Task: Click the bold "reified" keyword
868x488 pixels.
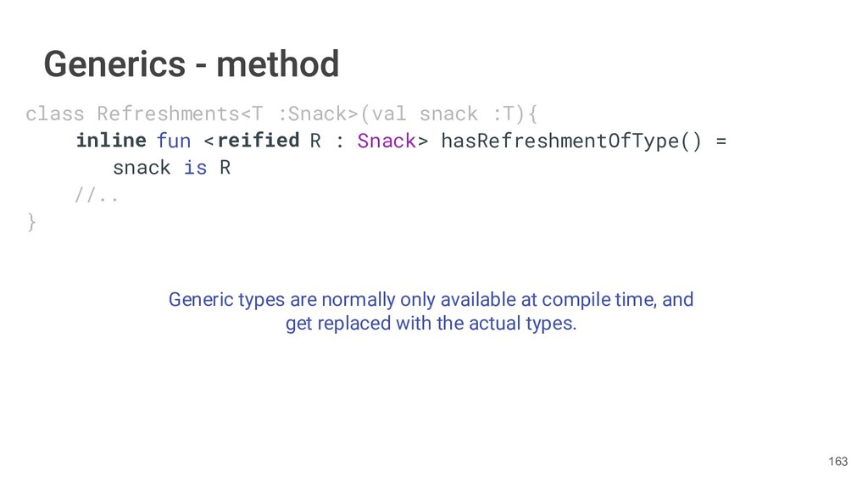Action: pos(258,140)
